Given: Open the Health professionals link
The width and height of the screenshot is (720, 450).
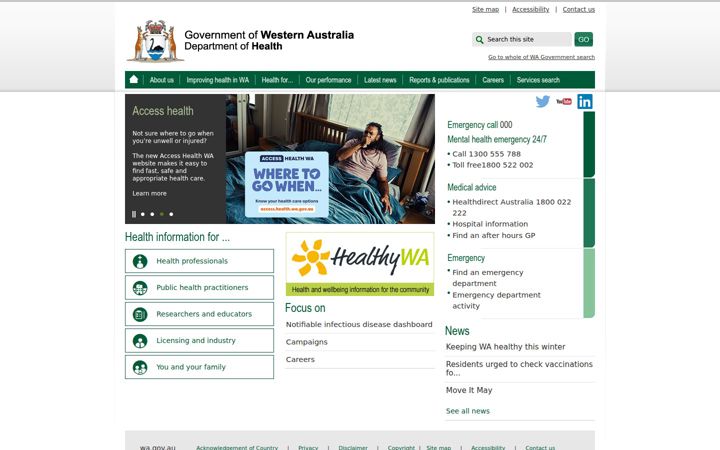Looking at the screenshot, I should click(192, 261).
